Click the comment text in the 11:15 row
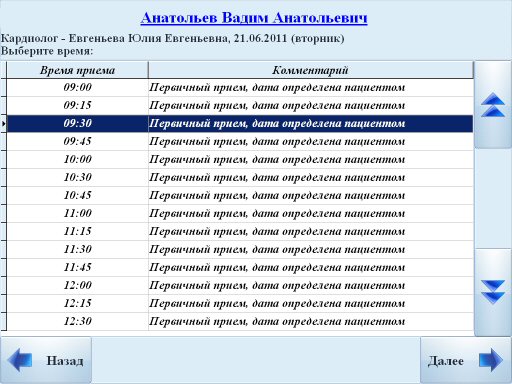 [x=277, y=232]
